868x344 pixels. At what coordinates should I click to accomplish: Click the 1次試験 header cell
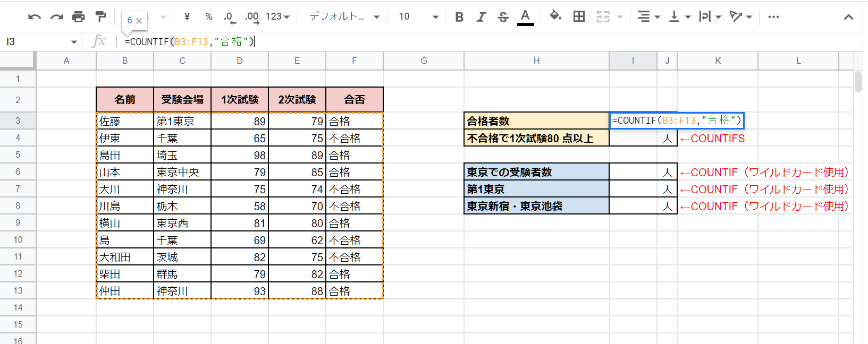point(240,100)
